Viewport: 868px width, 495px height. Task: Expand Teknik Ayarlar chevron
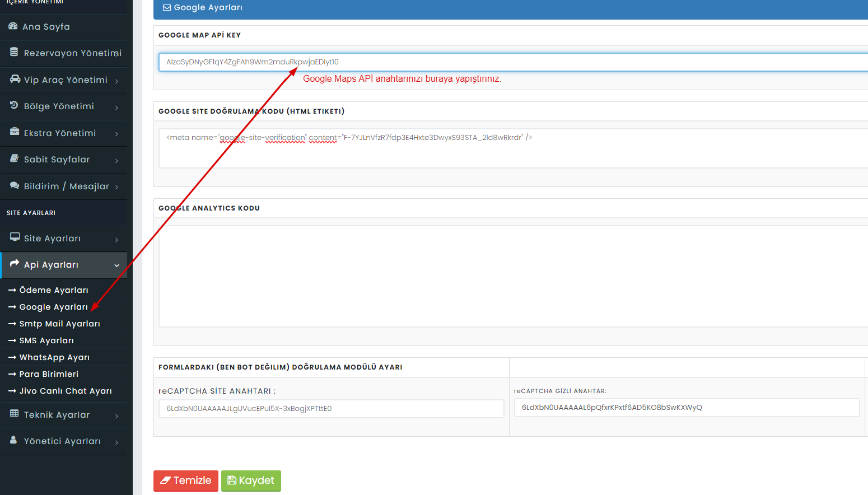click(116, 416)
